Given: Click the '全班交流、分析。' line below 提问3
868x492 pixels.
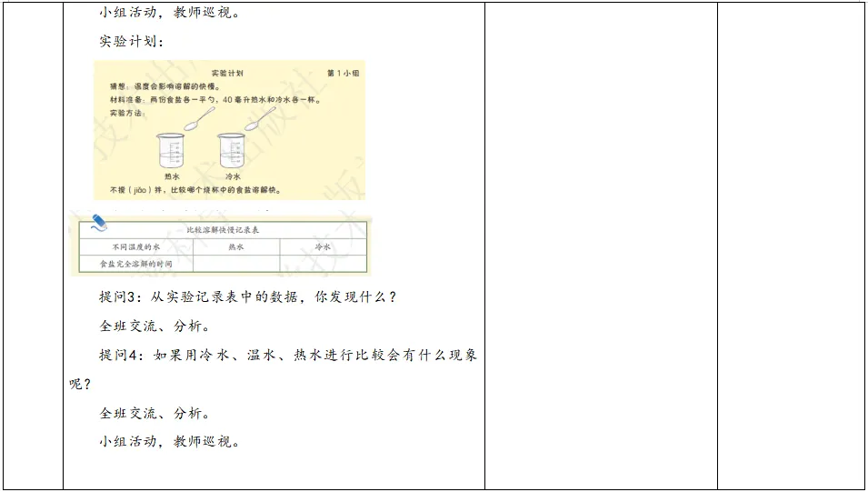Looking at the screenshot, I should point(155,326).
